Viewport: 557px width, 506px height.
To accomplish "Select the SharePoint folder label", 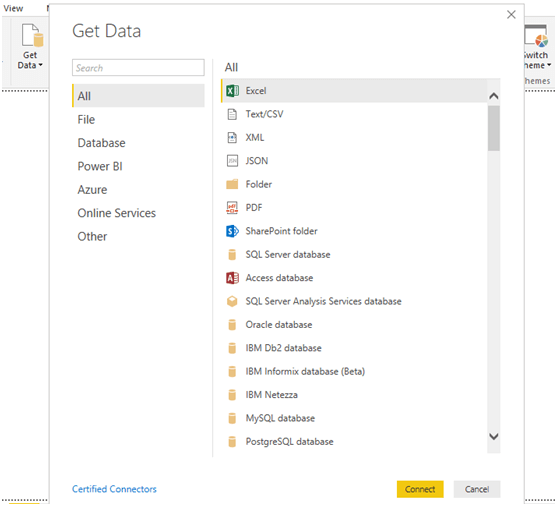I will tap(282, 231).
